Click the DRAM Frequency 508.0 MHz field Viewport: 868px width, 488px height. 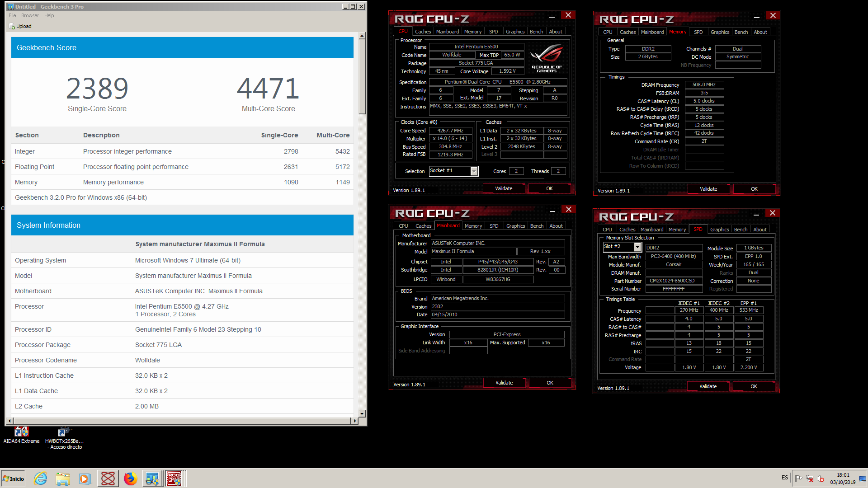coord(704,84)
